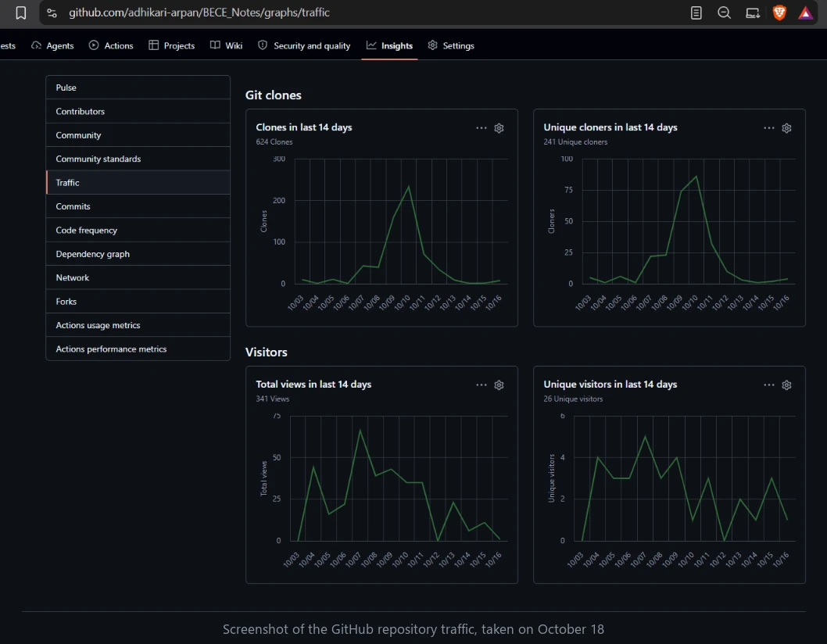Click the Projects table icon
827x644 pixels.
tap(153, 45)
